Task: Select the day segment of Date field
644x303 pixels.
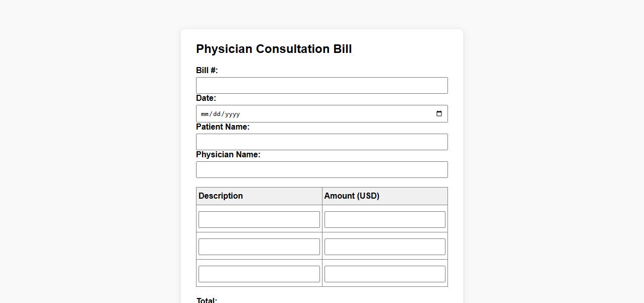Action: point(217,114)
